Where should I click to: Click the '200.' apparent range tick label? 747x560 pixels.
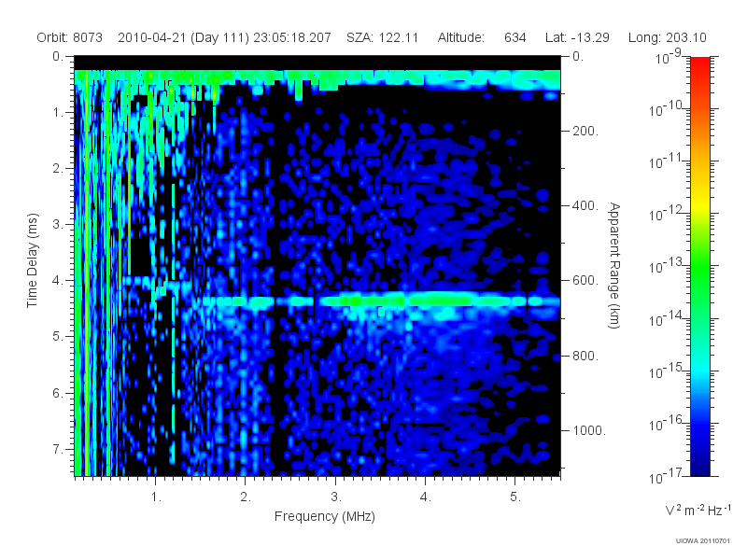(585, 131)
